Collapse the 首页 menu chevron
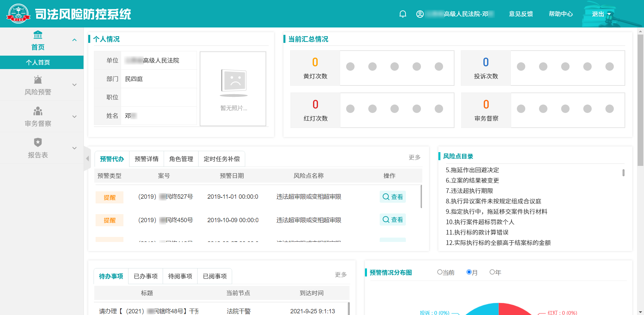 click(x=74, y=39)
